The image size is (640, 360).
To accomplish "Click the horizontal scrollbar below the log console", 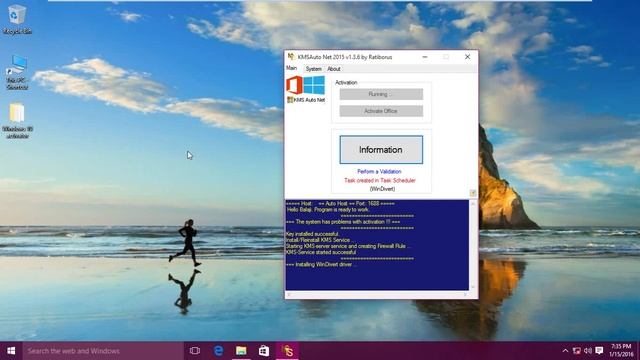I will click(377, 294).
